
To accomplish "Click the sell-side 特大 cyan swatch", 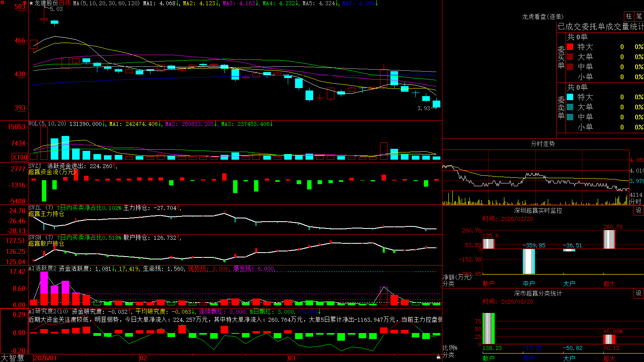I will (570, 97).
